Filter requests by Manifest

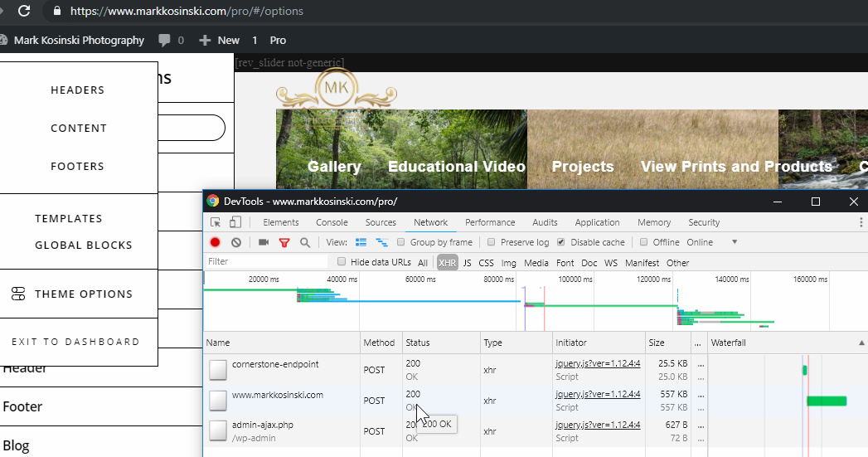(643, 263)
